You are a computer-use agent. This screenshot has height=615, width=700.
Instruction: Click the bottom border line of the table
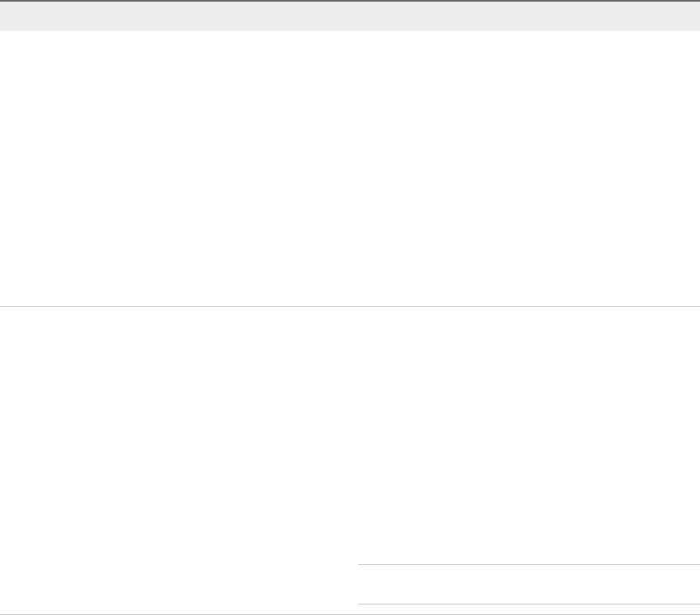tap(350, 614)
